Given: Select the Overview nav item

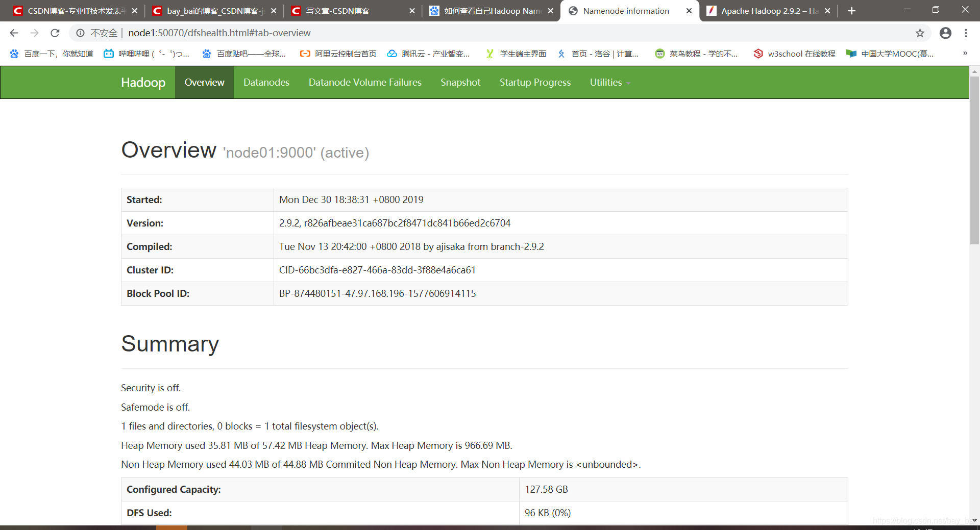Looking at the screenshot, I should pyautogui.click(x=204, y=83).
